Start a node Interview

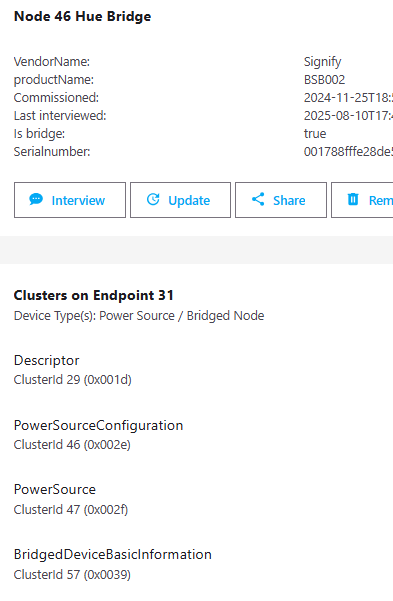click(x=70, y=200)
